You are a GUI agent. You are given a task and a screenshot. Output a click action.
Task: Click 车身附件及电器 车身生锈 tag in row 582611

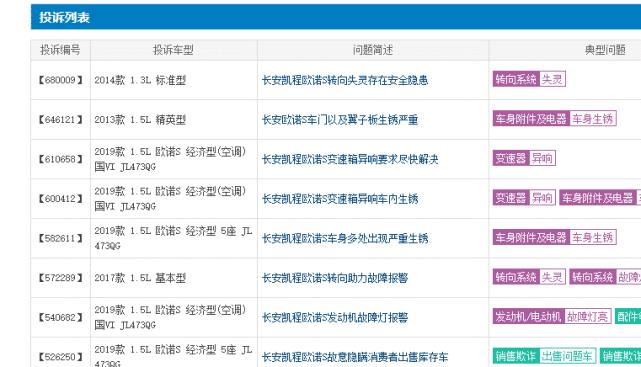(x=554, y=237)
